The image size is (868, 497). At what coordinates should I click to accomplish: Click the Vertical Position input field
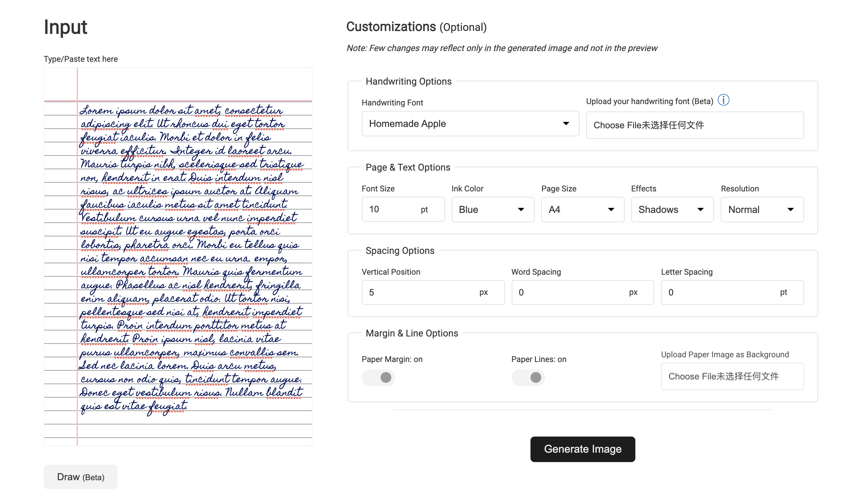click(420, 292)
